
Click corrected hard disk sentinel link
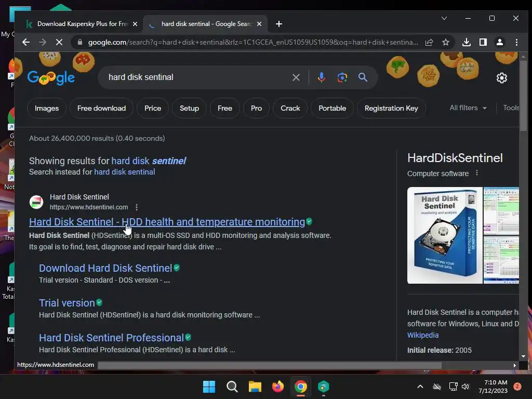[149, 161]
